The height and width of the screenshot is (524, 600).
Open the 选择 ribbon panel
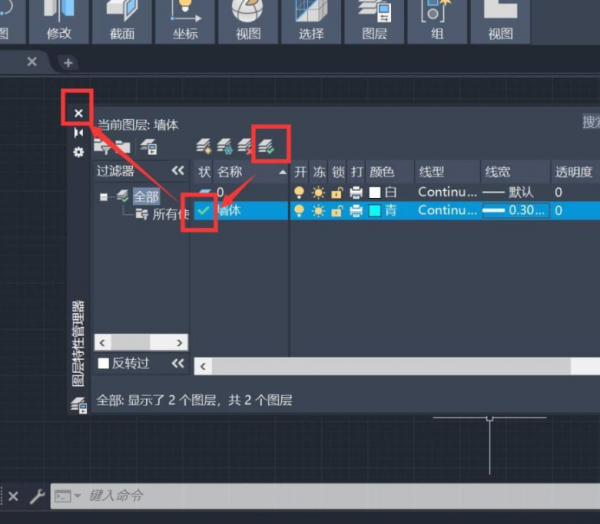(311, 21)
